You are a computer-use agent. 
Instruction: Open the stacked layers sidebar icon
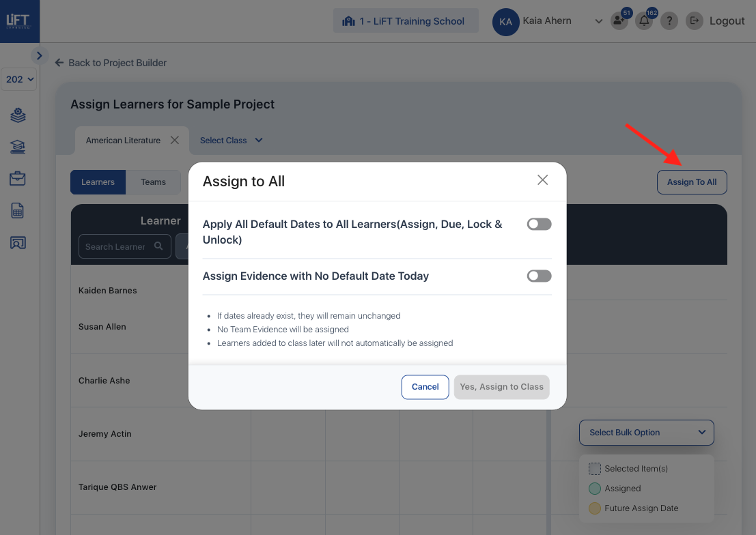click(x=18, y=115)
